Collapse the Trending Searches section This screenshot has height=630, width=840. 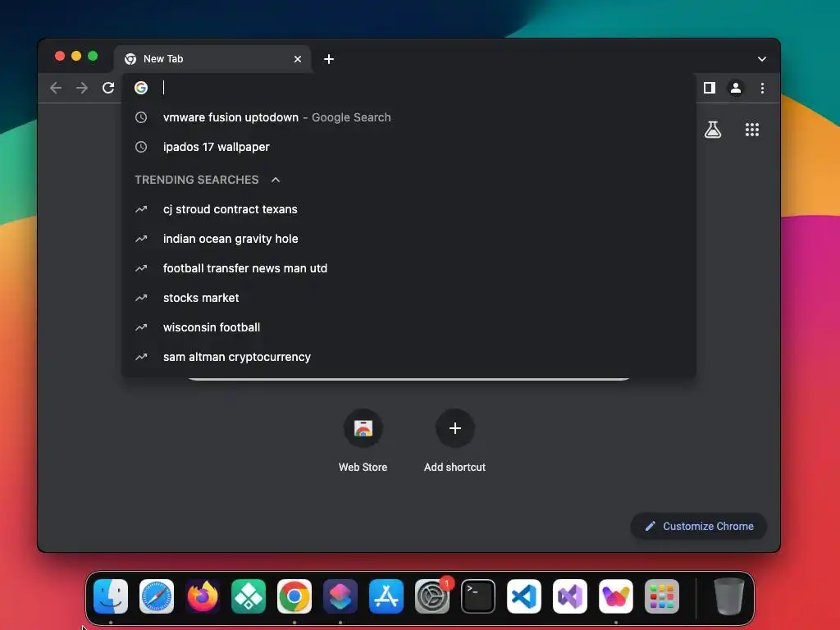[x=276, y=180]
